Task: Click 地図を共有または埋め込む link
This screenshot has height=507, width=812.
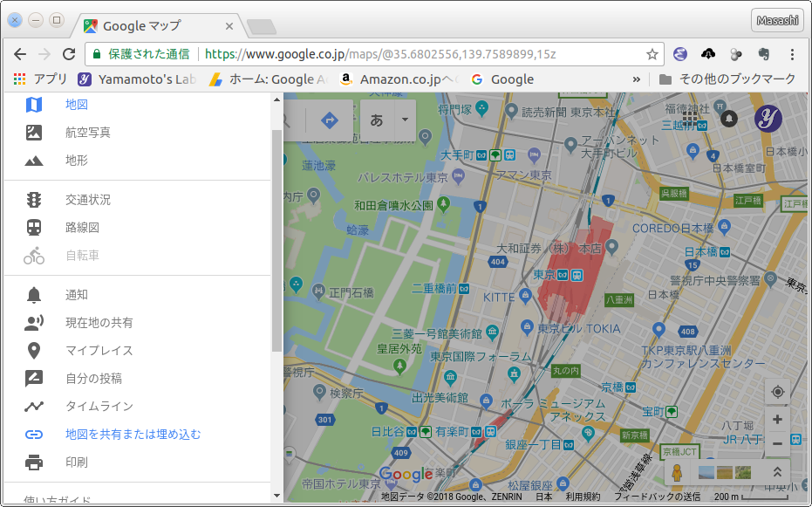Action: [x=133, y=435]
